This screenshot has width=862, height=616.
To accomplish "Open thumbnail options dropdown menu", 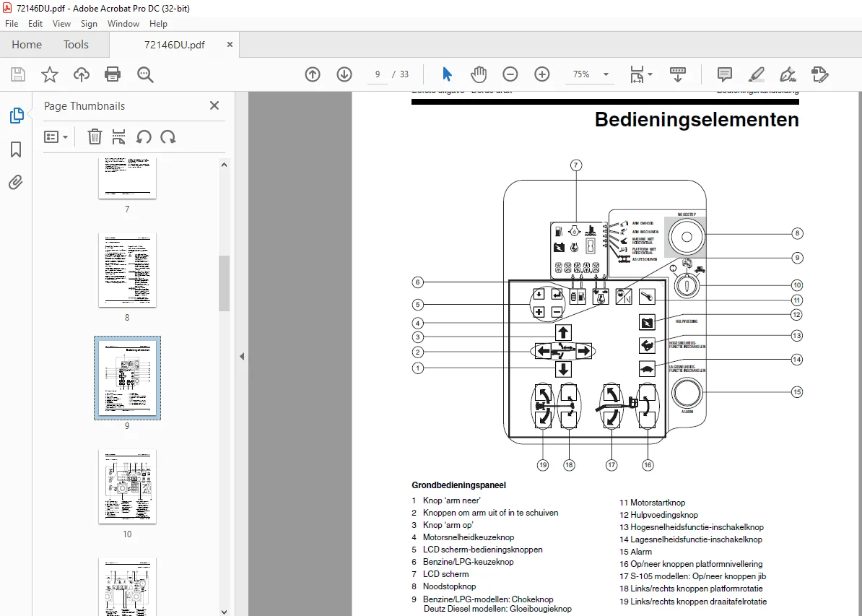I will (x=56, y=136).
